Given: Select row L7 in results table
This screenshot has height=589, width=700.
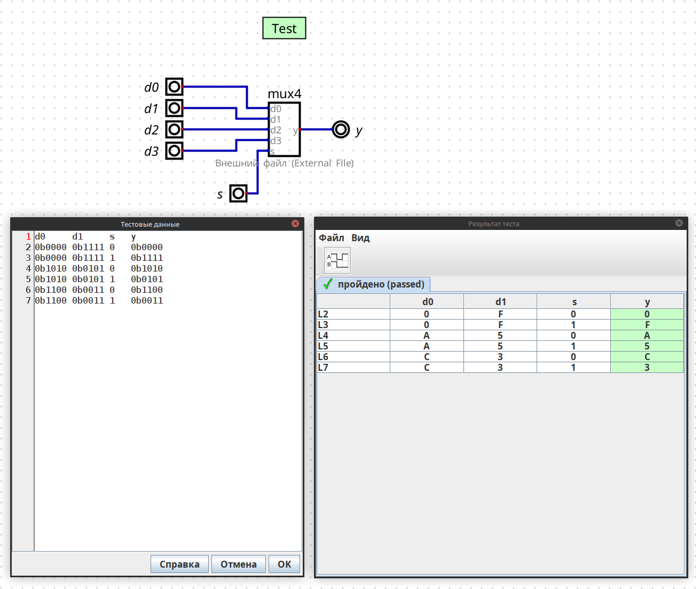Looking at the screenshot, I should (x=500, y=368).
